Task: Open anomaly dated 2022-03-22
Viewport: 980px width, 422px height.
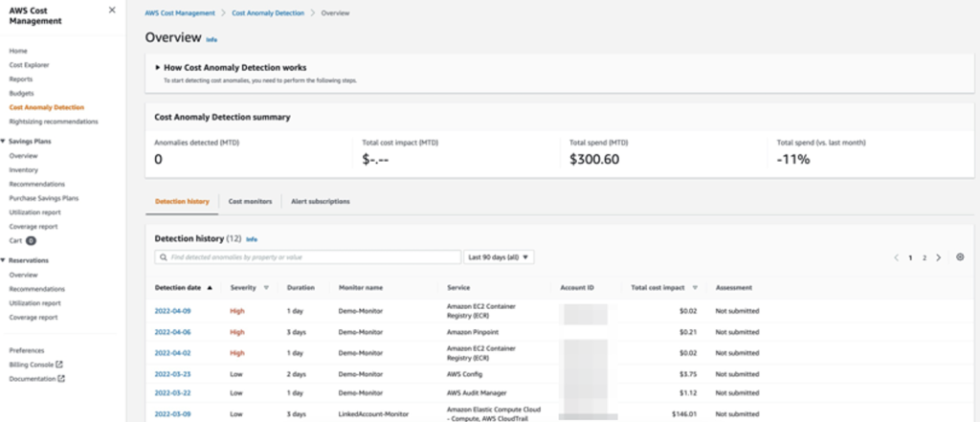Action: 172,393
